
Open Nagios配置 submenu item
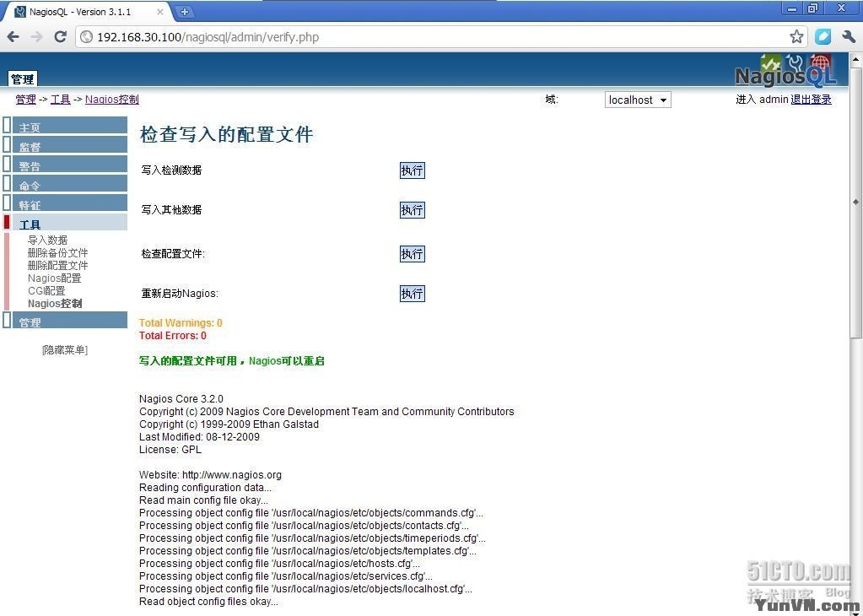(55, 278)
